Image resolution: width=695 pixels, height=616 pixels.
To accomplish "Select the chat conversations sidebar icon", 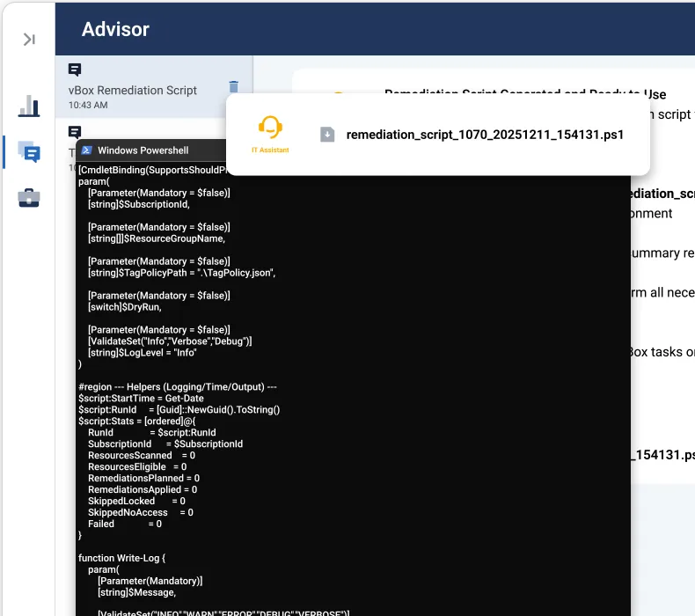I will coord(29,152).
